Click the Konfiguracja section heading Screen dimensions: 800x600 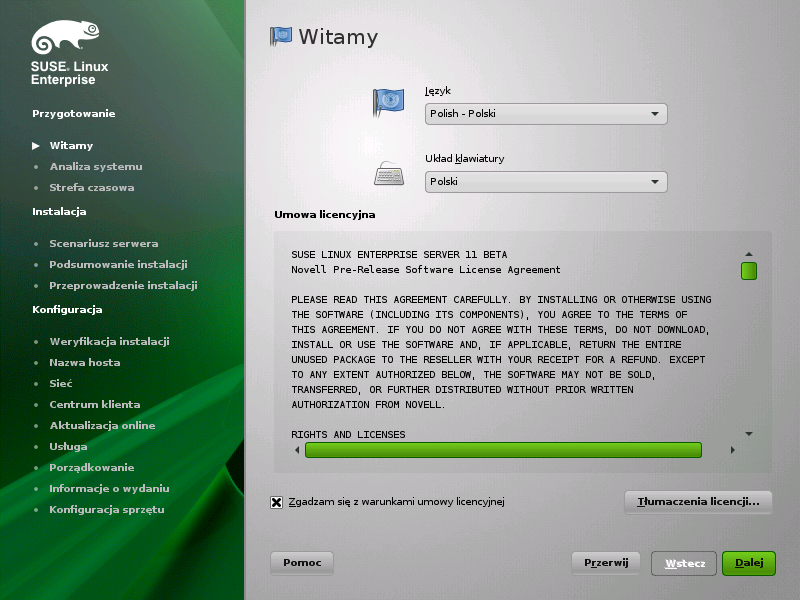click(x=67, y=310)
